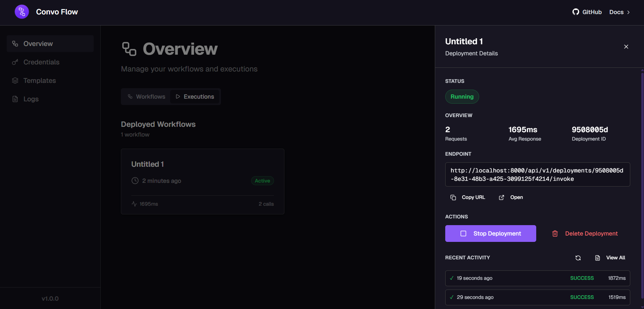The width and height of the screenshot is (644, 309).
Task: Click the document icon next to View All
Action: click(597, 258)
